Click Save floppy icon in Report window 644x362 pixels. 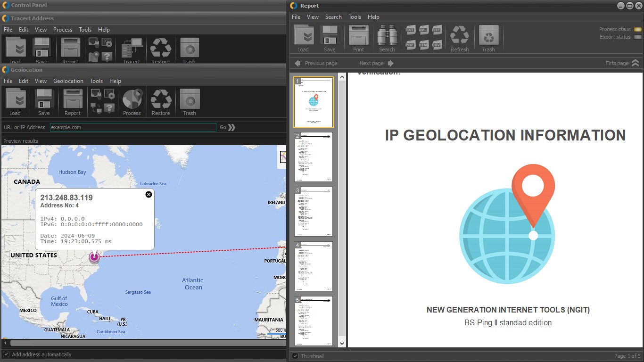(x=330, y=35)
